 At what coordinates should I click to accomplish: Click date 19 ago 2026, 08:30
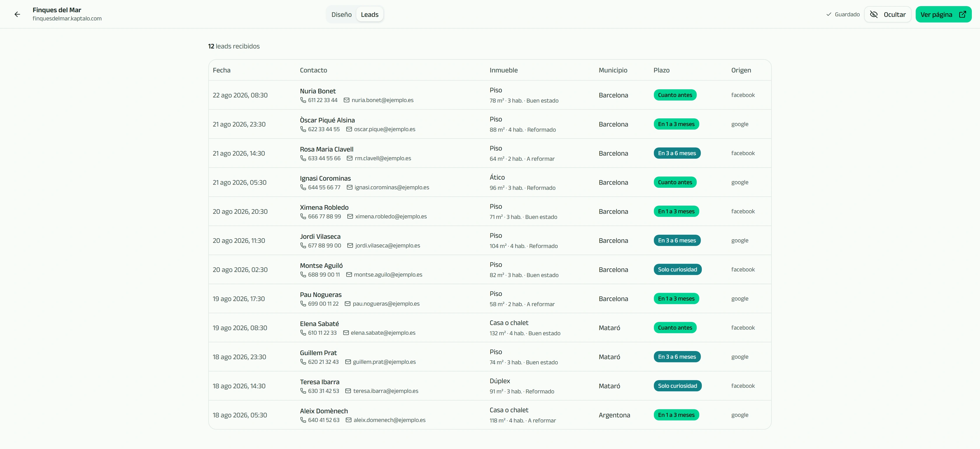tap(240, 328)
